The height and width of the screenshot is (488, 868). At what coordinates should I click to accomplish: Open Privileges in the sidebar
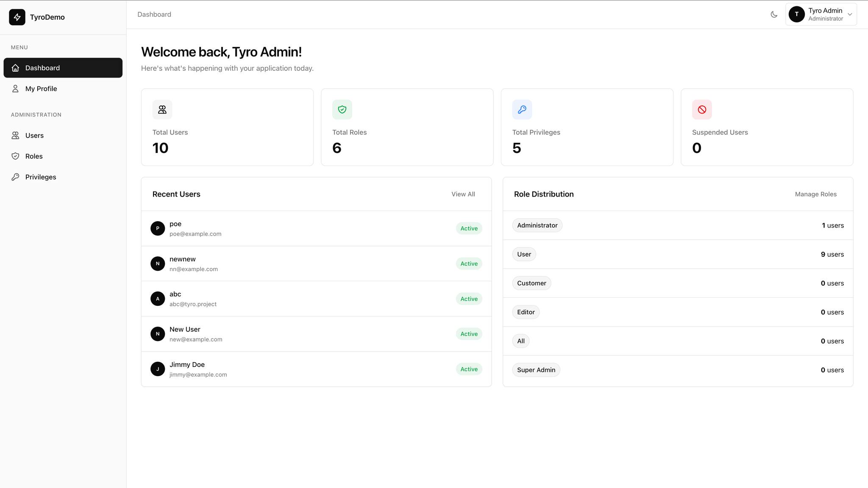(x=63, y=177)
